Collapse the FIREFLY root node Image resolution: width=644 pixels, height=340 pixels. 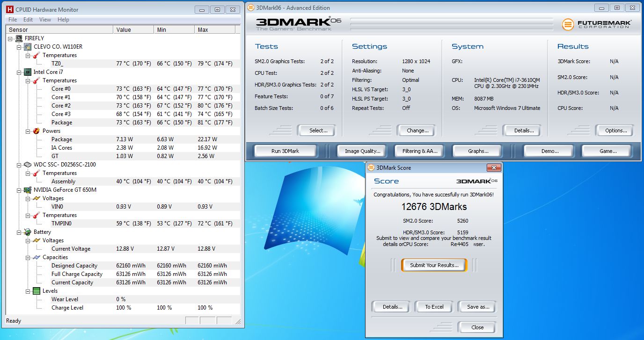pyautogui.click(x=11, y=38)
